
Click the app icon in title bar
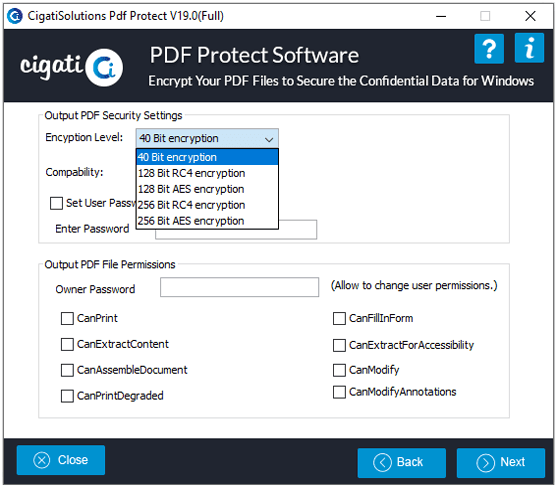coord(15,16)
